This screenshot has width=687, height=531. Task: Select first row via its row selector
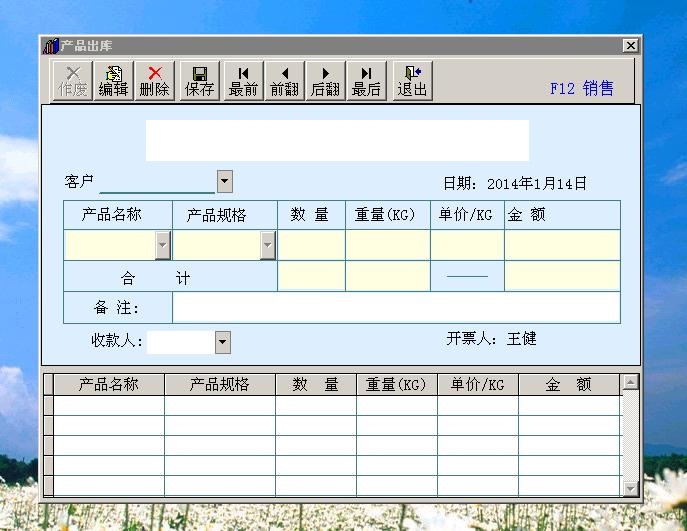click(49, 405)
